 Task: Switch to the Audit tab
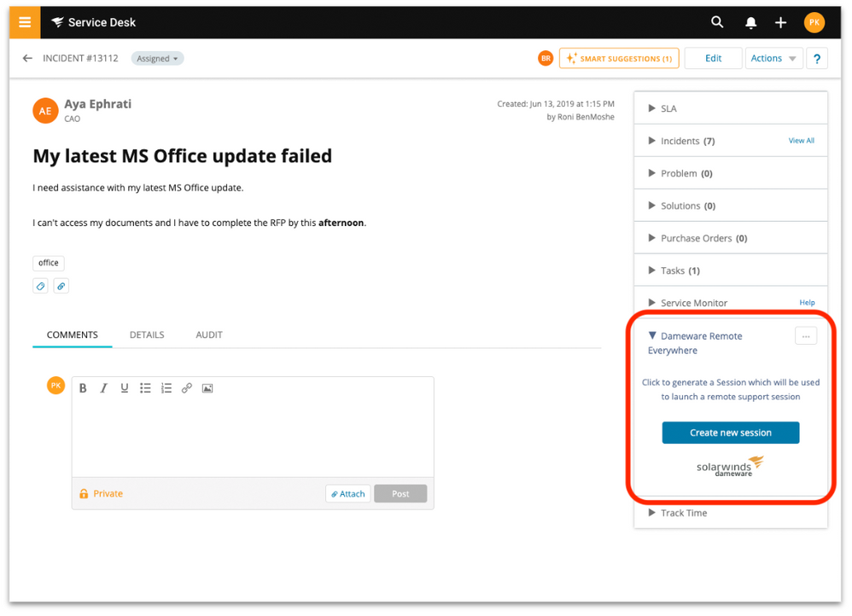point(209,335)
